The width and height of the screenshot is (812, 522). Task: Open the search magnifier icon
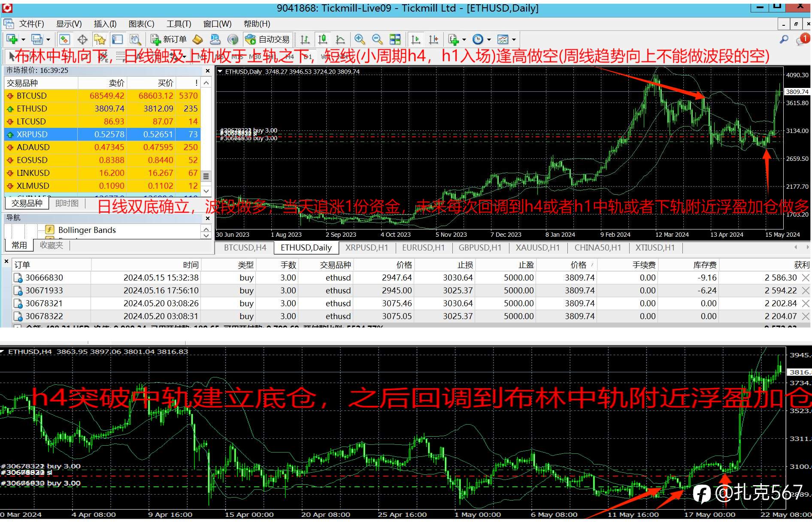click(784, 39)
